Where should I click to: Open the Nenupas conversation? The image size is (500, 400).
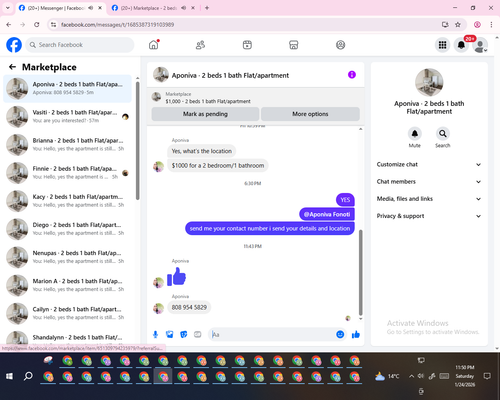67,257
